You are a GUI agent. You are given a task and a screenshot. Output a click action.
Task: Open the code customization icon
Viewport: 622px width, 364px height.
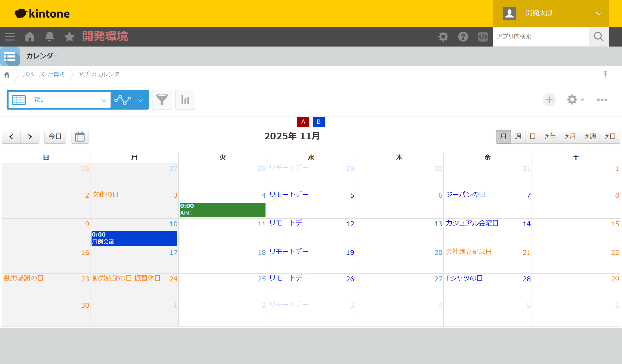point(483,37)
